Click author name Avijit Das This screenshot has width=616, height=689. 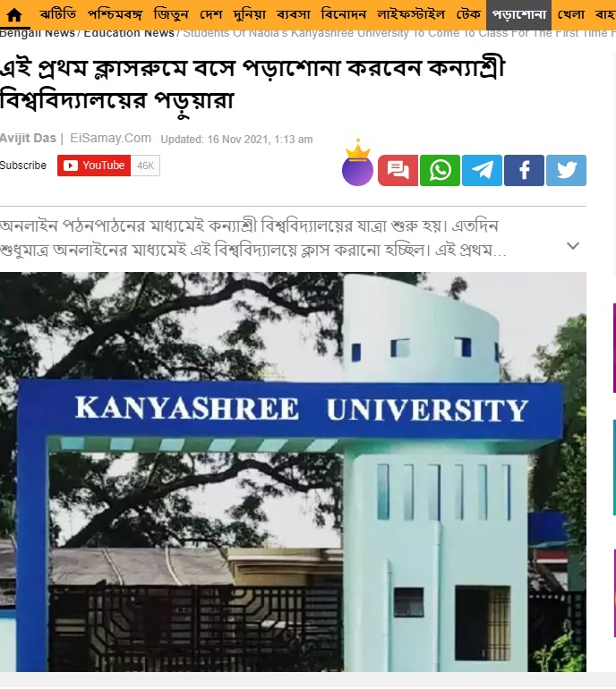click(28, 139)
